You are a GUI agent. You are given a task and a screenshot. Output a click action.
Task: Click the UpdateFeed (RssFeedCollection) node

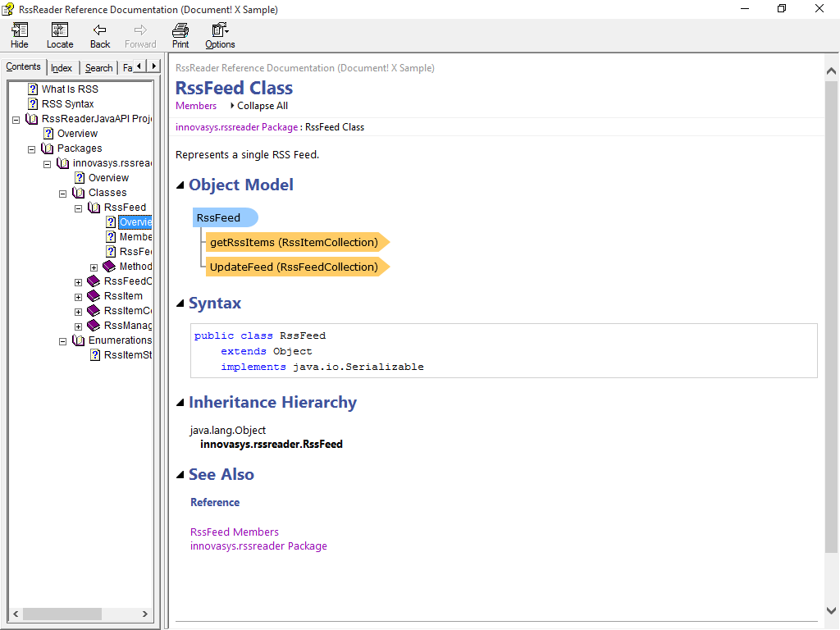(297, 267)
